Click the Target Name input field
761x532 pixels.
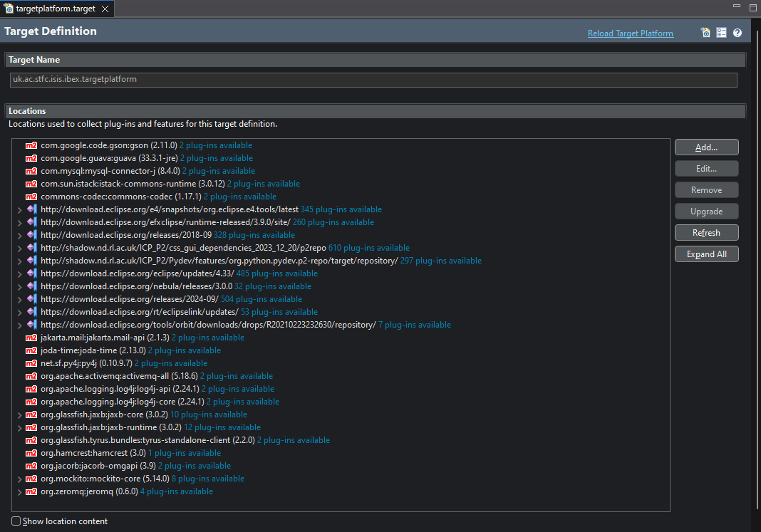(x=373, y=80)
